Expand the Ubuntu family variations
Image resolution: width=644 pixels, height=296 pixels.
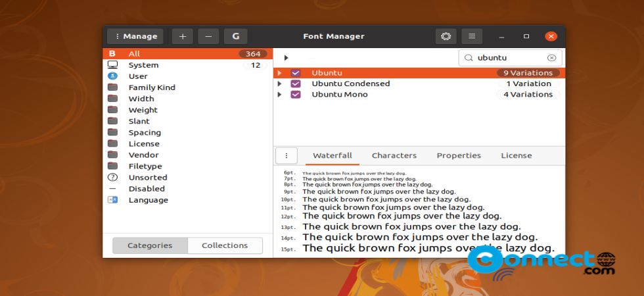[x=279, y=73]
